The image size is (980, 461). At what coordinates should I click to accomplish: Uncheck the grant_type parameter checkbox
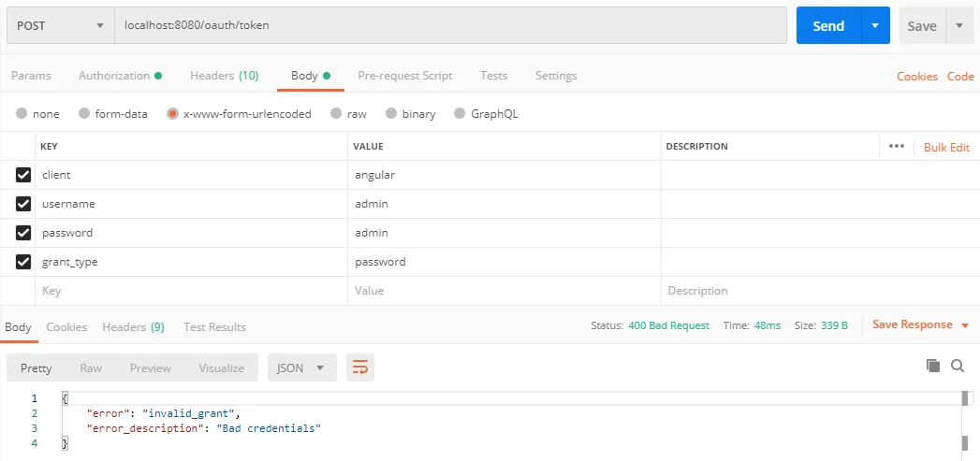click(23, 262)
